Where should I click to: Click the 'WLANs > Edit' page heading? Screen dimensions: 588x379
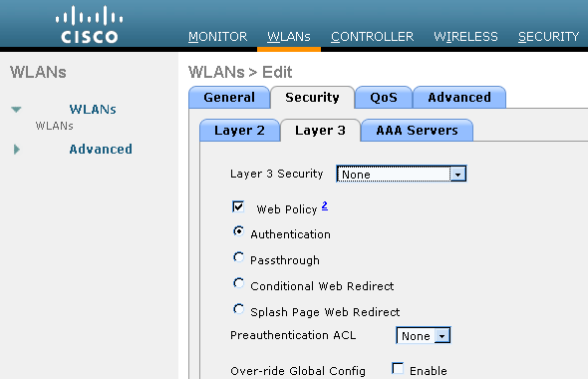[240, 72]
